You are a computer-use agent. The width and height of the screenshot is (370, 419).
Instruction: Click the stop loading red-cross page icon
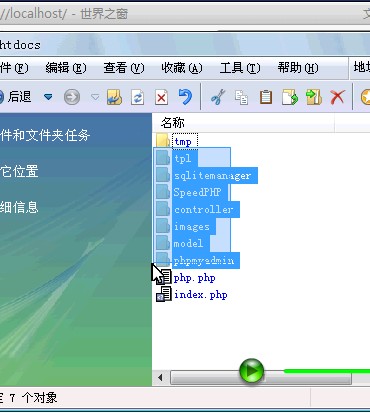[161, 98]
